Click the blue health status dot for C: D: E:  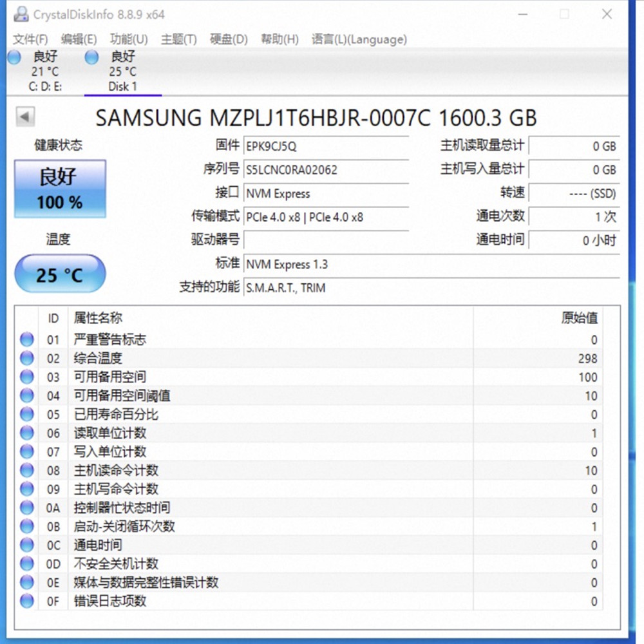14,57
